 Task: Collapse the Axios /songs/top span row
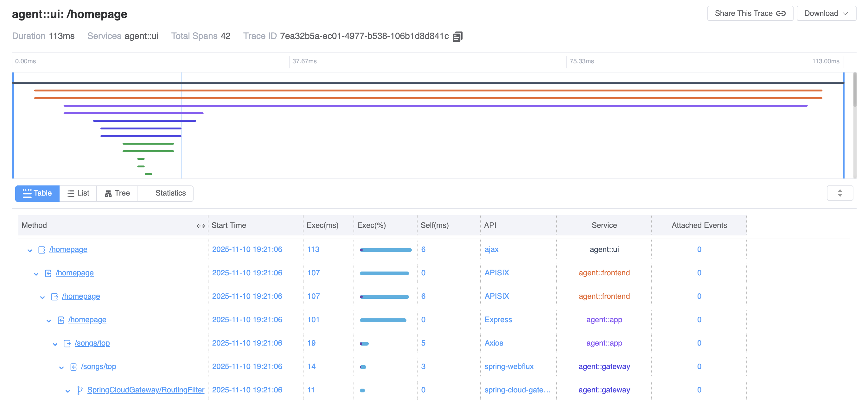(x=55, y=344)
